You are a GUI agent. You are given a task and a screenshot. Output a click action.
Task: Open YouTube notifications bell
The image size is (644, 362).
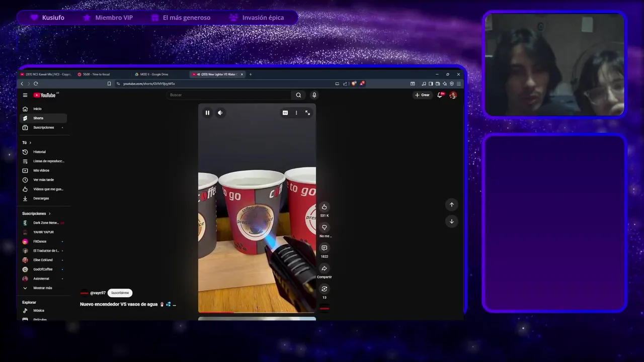coord(440,95)
